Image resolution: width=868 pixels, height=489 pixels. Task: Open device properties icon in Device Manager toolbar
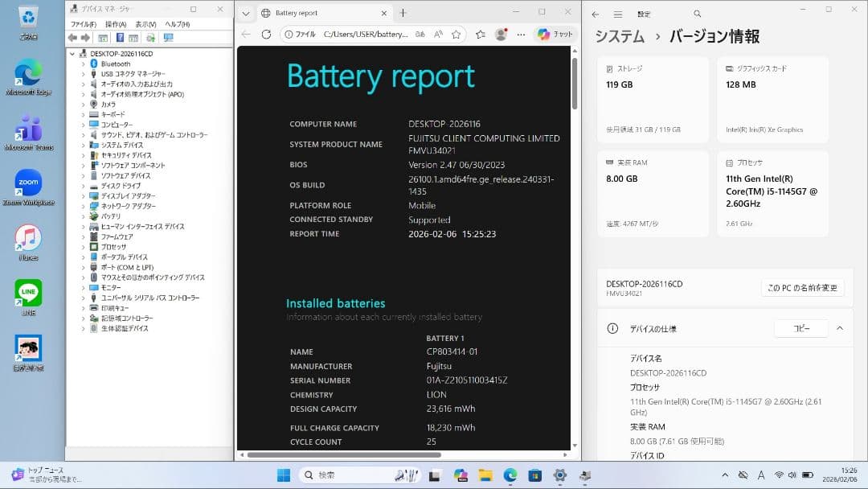[x=133, y=38]
